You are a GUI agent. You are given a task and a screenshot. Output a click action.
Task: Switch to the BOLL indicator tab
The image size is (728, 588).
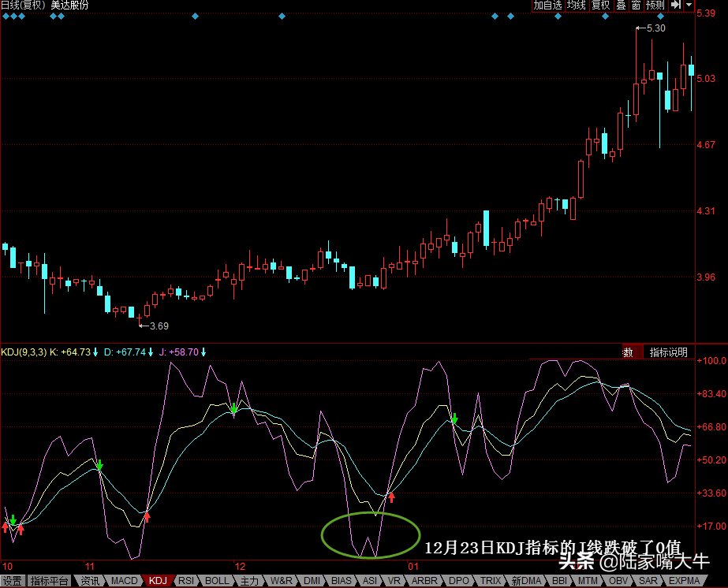pyautogui.click(x=217, y=581)
